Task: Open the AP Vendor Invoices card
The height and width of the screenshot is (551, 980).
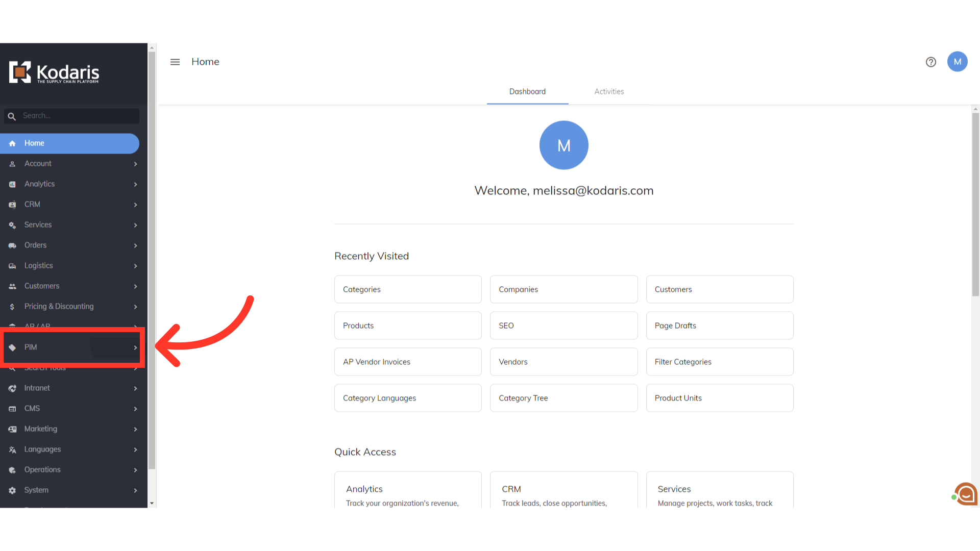Action: tap(408, 362)
